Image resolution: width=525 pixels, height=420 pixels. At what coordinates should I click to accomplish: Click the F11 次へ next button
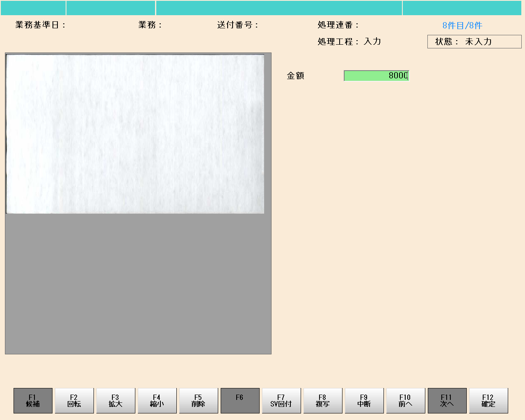tap(447, 400)
